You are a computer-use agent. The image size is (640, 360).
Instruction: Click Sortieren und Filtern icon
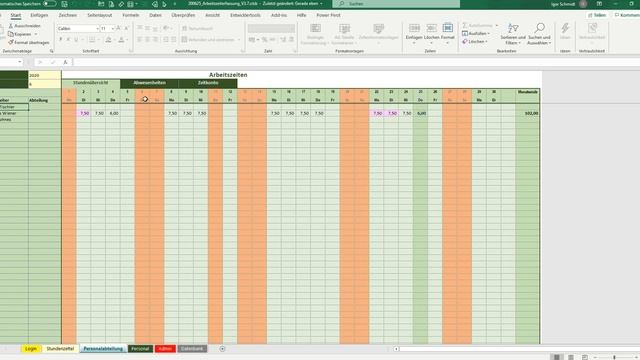click(x=513, y=28)
